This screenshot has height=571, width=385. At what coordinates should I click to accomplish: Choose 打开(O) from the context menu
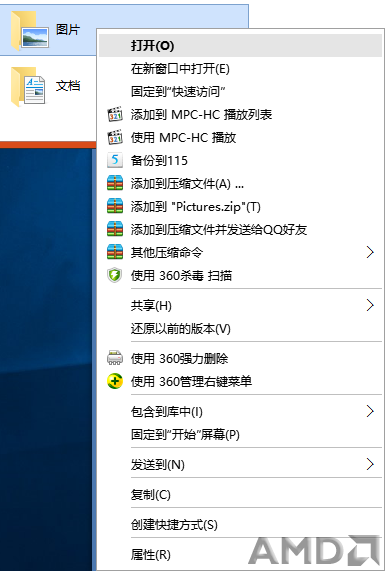pos(240,46)
